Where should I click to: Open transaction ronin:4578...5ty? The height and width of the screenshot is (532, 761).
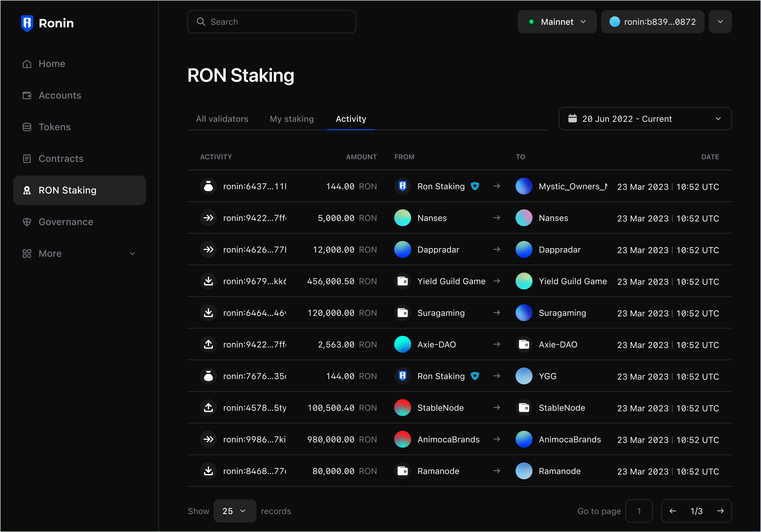[255, 408]
